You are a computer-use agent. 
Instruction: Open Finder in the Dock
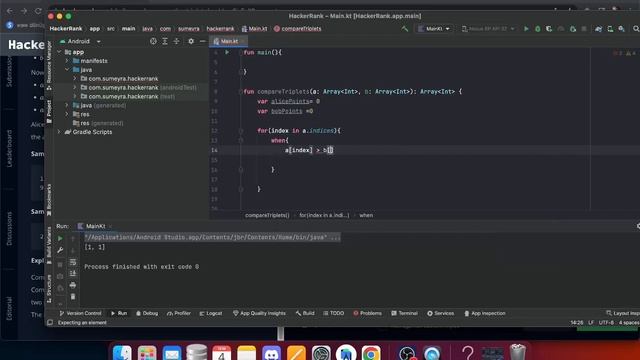coord(122,353)
